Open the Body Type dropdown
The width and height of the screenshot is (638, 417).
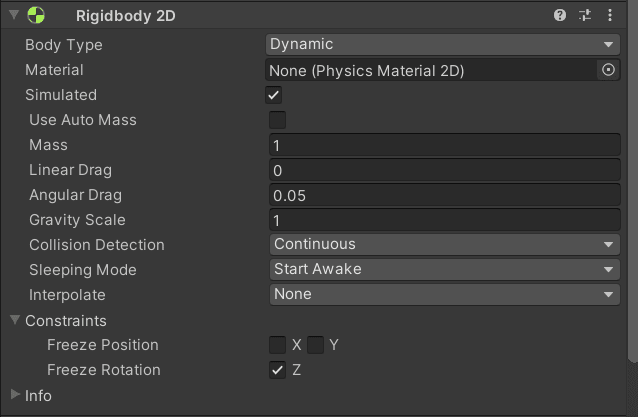point(443,44)
